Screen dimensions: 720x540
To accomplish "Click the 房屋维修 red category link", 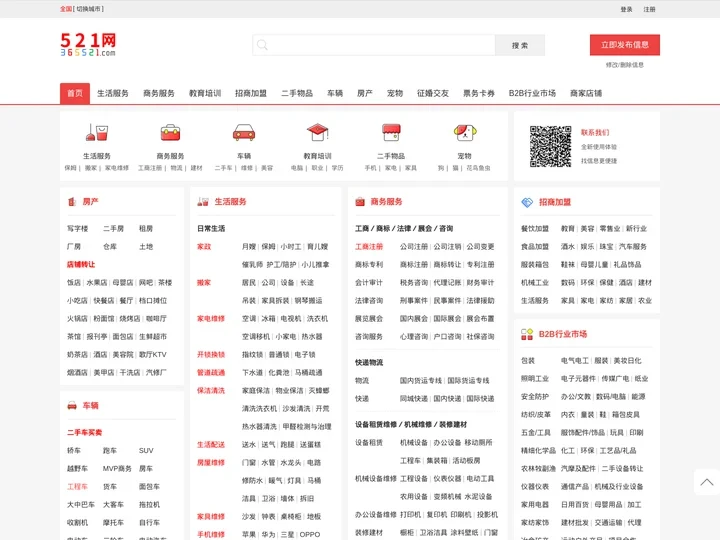I will [211, 462].
